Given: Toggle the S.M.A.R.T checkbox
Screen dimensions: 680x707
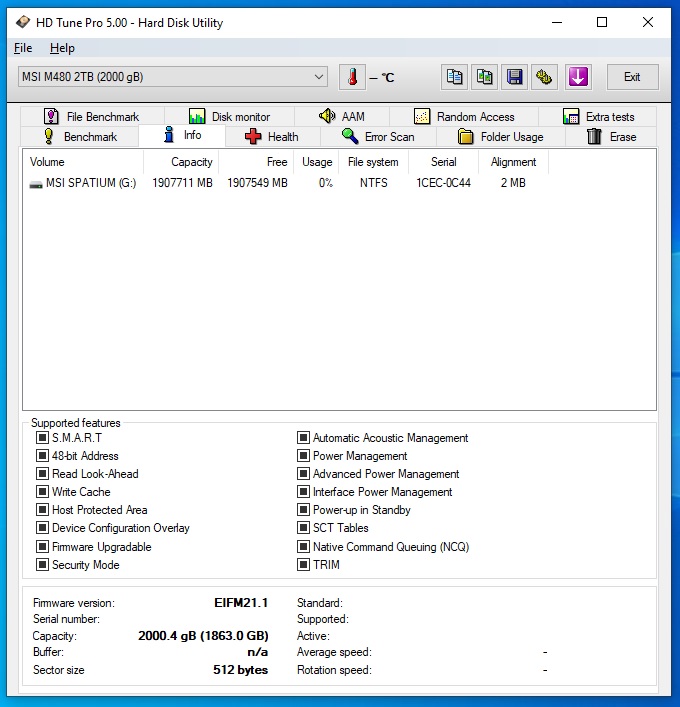Looking at the screenshot, I should point(43,438).
